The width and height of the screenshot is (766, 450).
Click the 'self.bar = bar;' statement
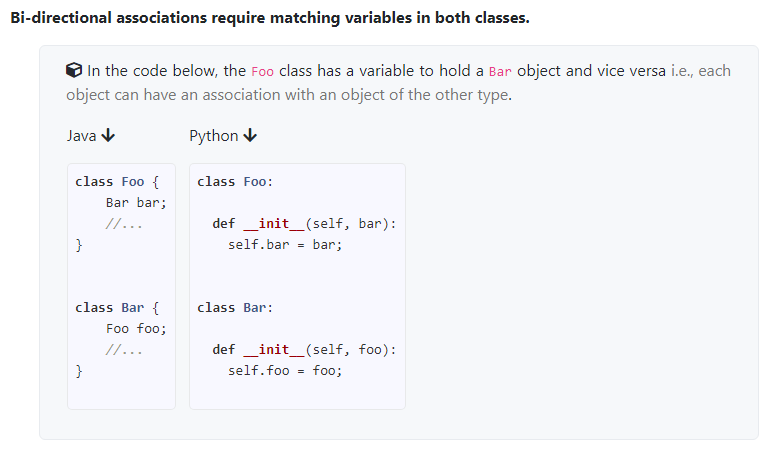[285, 244]
